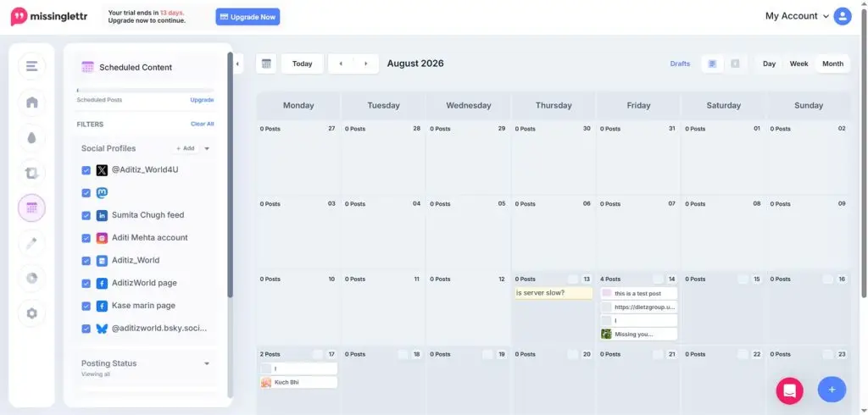The image size is (868, 415).
Task: Open the hamburger menu in the sidebar
Action: (x=31, y=66)
